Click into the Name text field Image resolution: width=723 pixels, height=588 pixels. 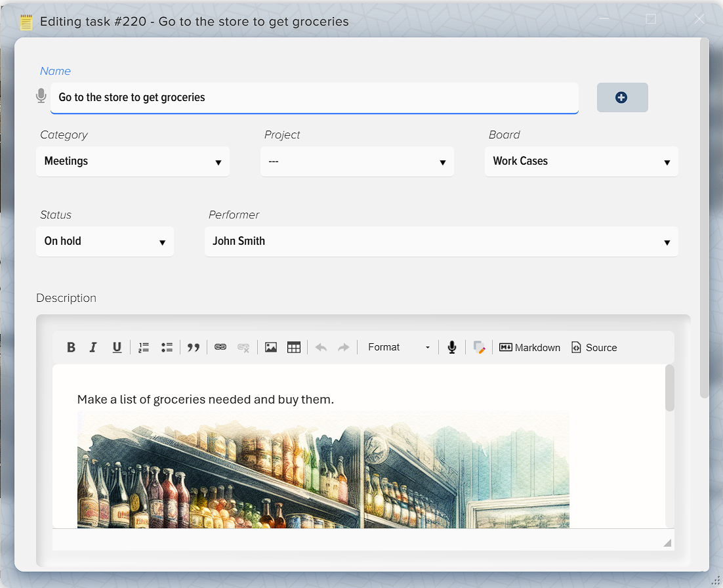[314, 98]
